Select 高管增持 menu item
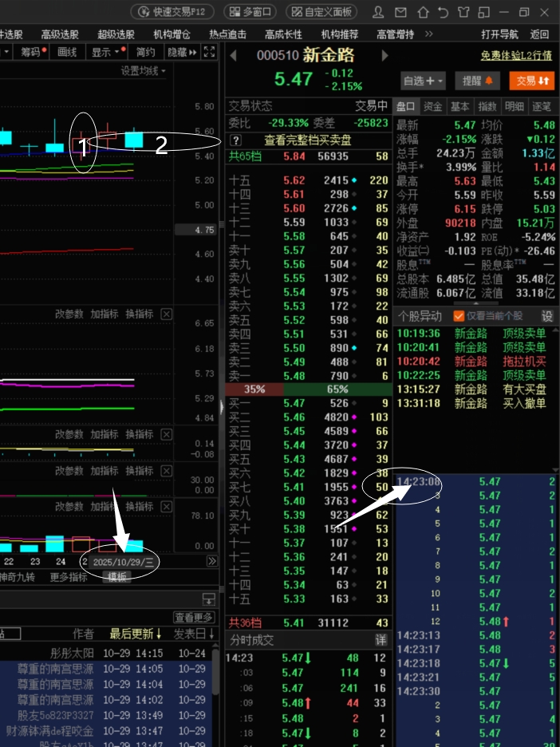The image size is (560, 747). point(395,34)
